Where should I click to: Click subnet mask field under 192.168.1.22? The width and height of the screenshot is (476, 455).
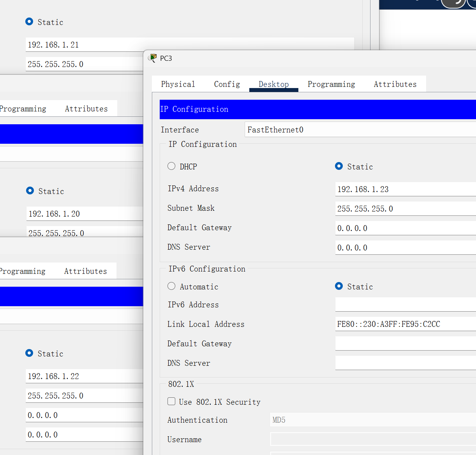pos(85,396)
